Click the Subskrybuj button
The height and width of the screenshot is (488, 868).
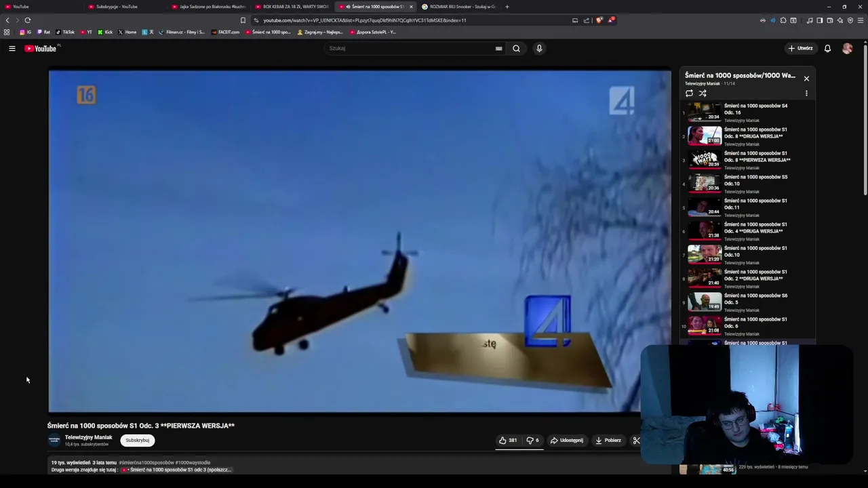137,441
